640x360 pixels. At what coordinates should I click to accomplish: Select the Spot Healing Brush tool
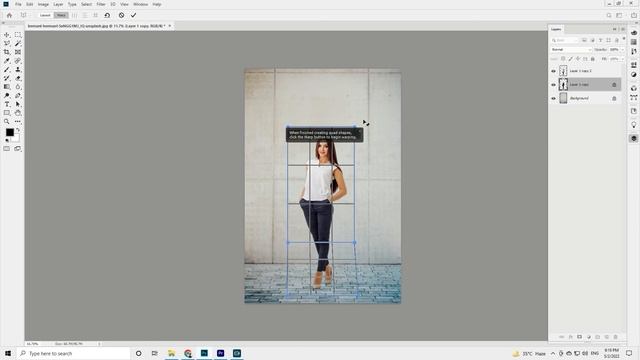pyautogui.click(x=18, y=61)
